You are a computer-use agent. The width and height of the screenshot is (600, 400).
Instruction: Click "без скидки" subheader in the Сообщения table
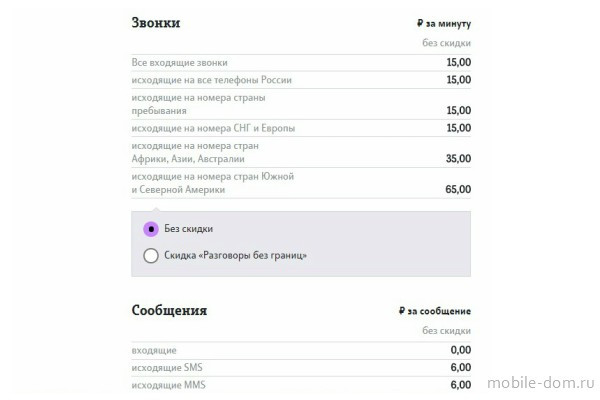click(446, 331)
